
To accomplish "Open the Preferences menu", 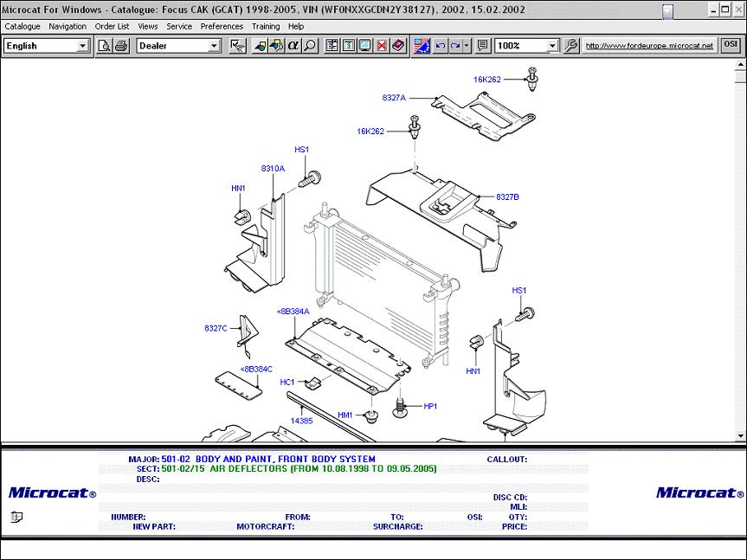I will point(222,27).
